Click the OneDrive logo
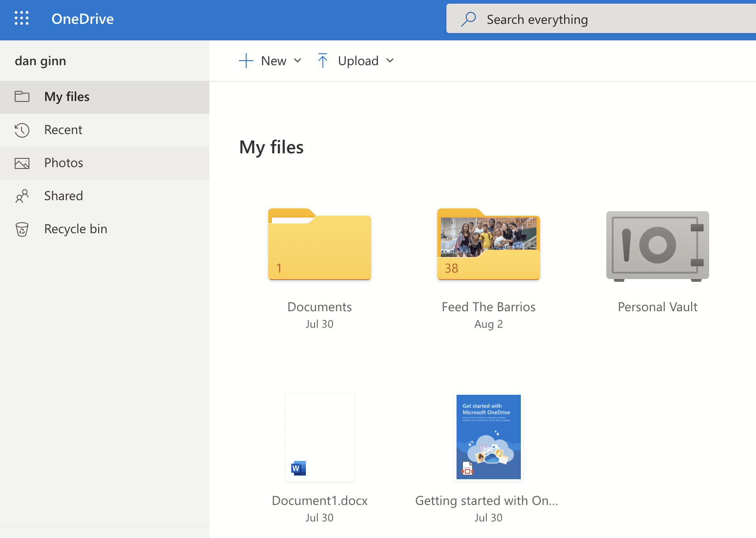Screen dimensions: 756x538 click(82, 19)
